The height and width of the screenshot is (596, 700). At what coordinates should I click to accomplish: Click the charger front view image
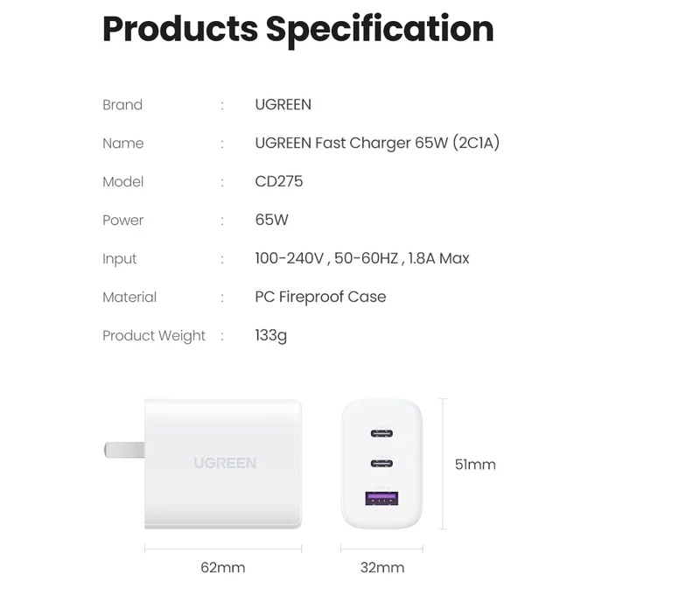(381, 465)
